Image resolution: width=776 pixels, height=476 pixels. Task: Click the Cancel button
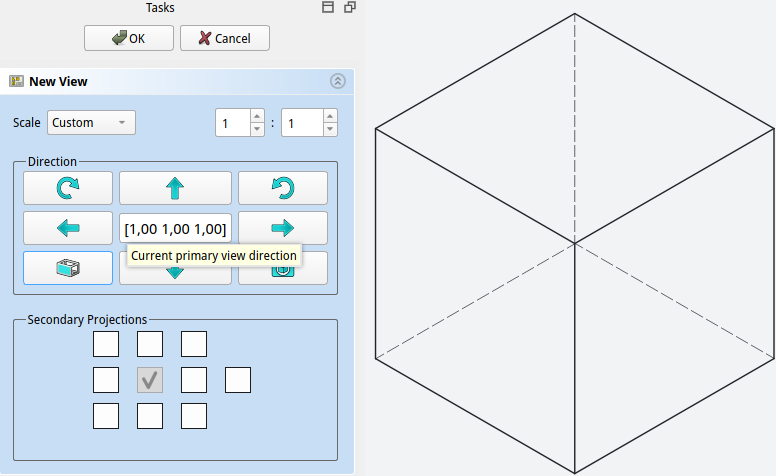[x=224, y=38]
